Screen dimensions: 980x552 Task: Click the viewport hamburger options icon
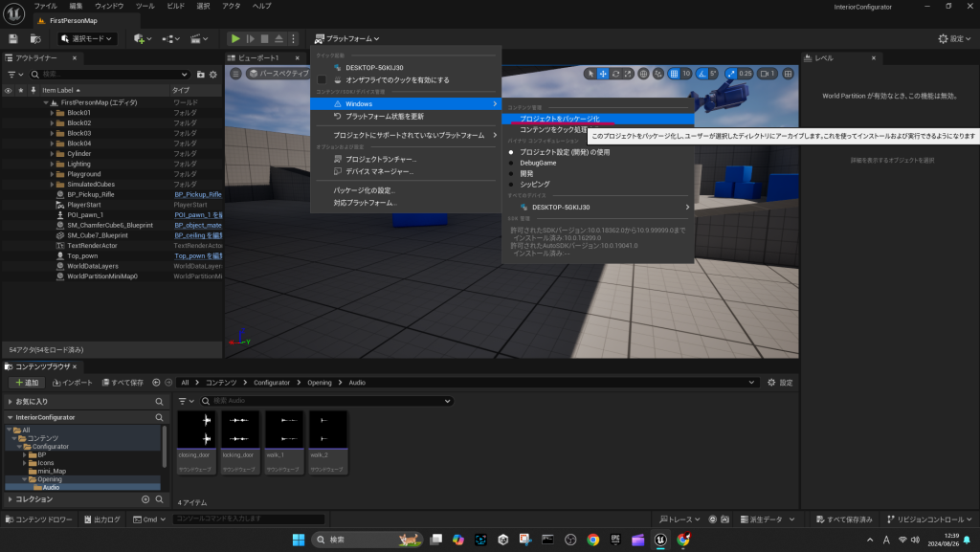tap(236, 73)
